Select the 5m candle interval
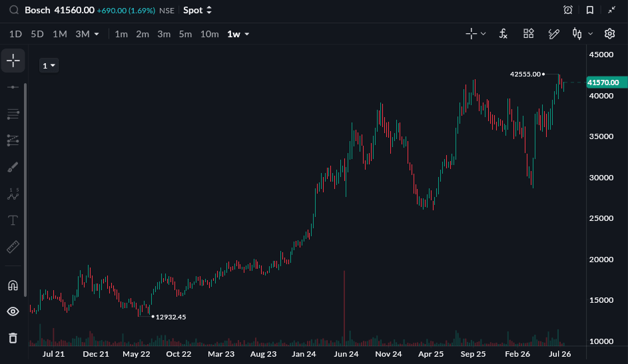This screenshot has width=628, height=364. tap(185, 34)
